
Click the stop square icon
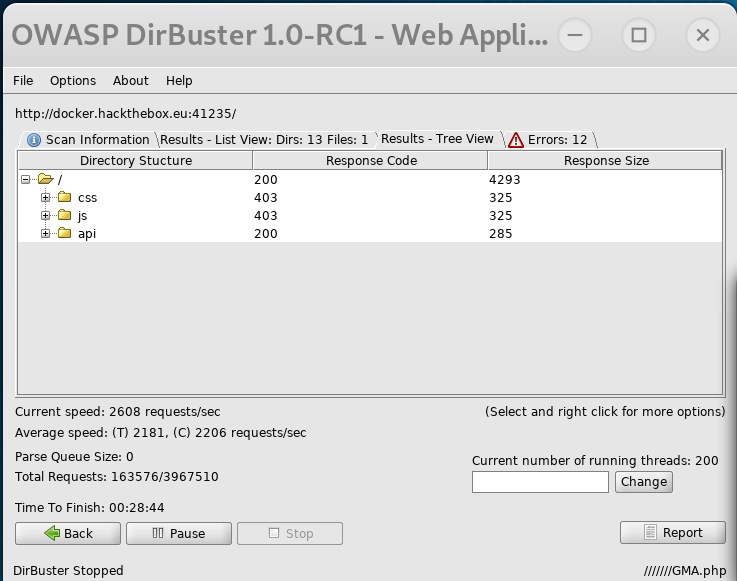tap(274, 533)
